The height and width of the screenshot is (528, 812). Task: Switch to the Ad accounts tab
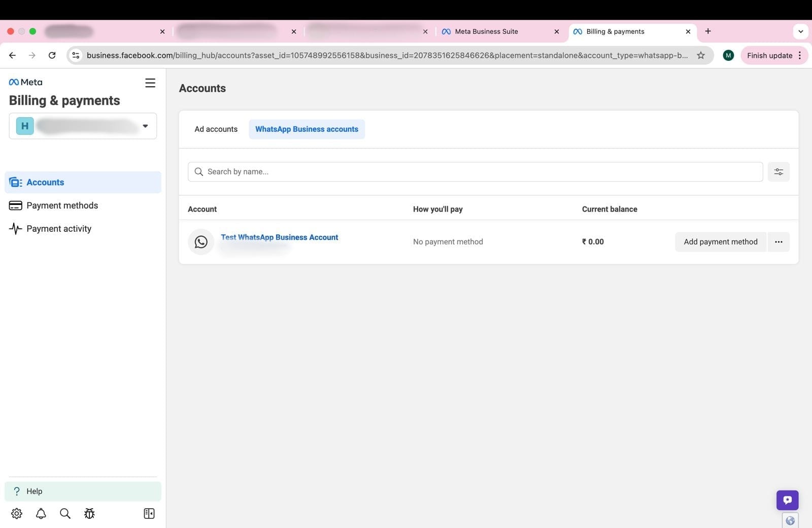pyautogui.click(x=216, y=129)
